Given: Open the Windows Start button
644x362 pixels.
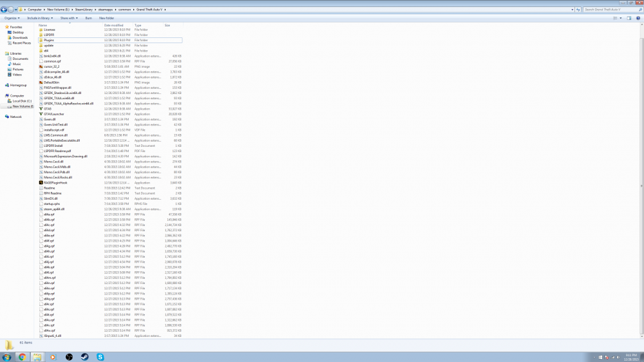Looking at the screenshot, I should [x=6, y=357].
